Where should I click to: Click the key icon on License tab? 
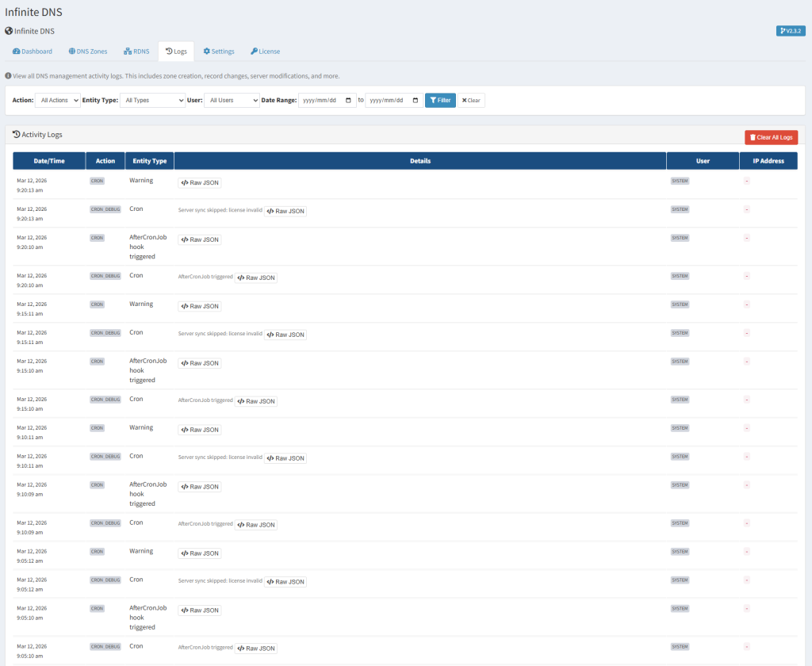[254, 52]
